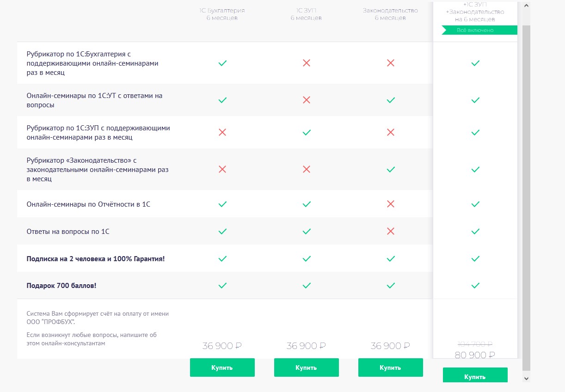Click the 36 900 ₽ price under 1С ЗУП
The image size is (565, 392).
306,346
